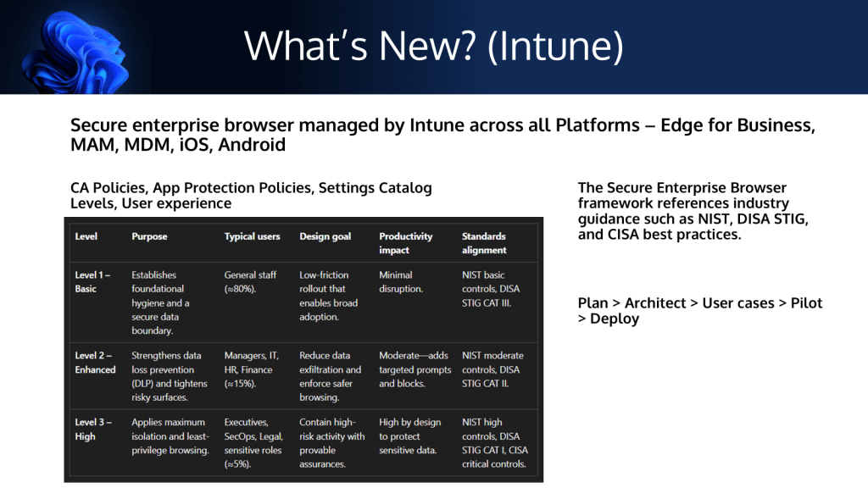868x488 pixels.
Task: Click the "Productivity impact" column header
Action: 405,243
